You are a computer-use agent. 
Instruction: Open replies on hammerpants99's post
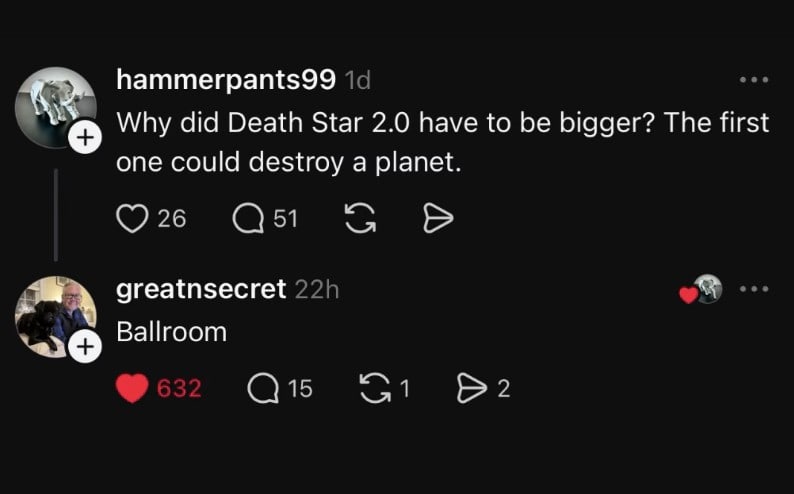coord(247,218)
